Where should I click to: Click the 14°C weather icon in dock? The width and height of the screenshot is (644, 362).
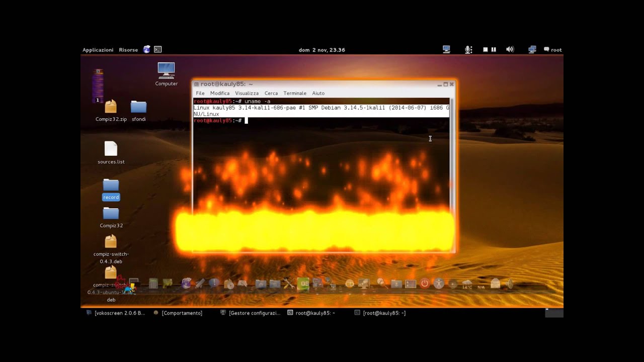tap(467, 284)
